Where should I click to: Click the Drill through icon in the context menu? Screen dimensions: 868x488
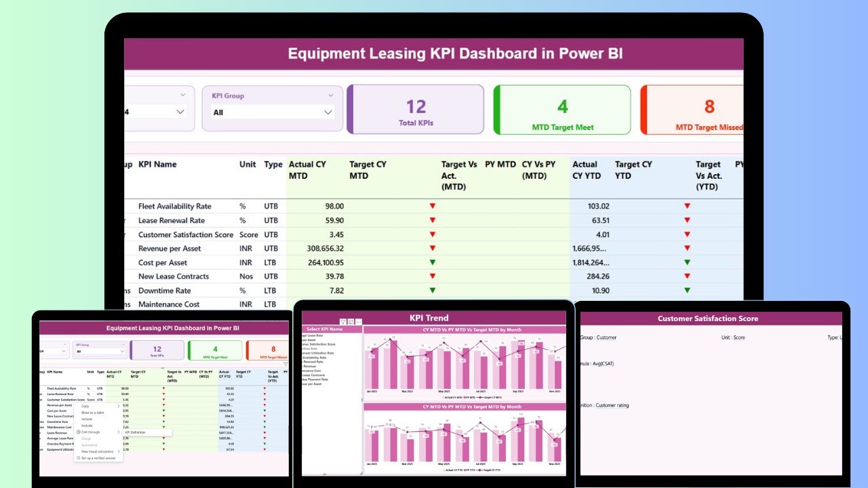click(x=78, y=432)
